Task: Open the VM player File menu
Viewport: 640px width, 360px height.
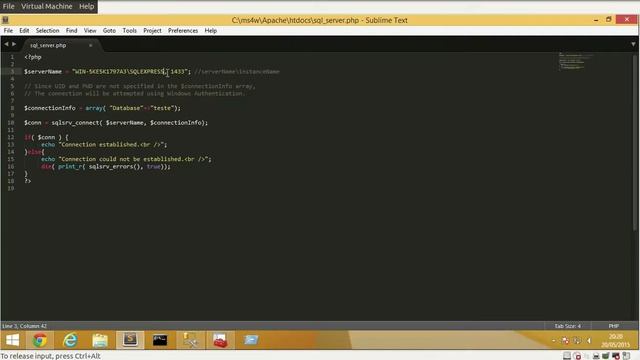Action: (8, 6)
